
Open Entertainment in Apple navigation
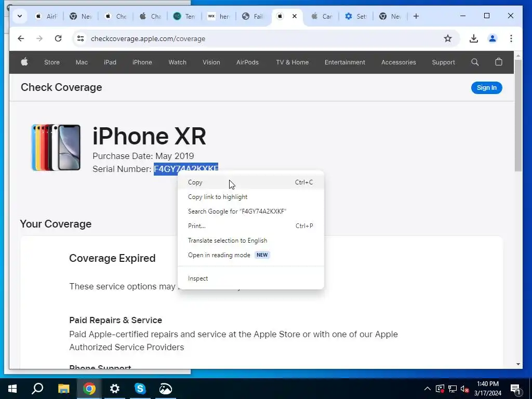pos(345,62)
